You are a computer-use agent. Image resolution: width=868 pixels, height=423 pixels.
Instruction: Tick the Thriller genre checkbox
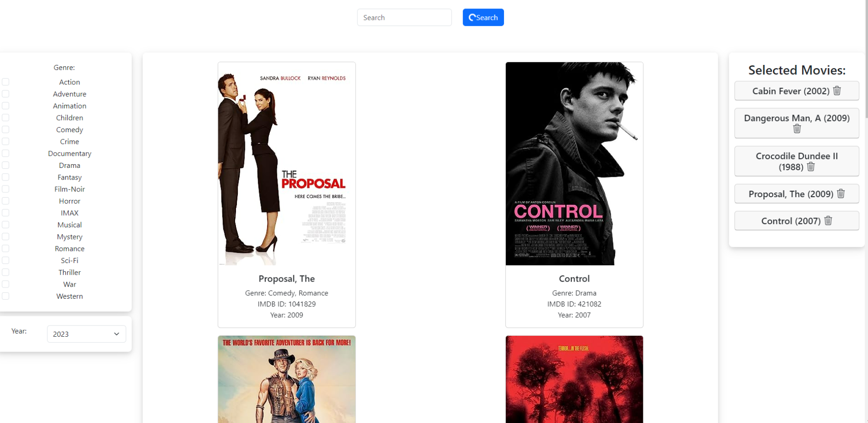click(6, 272)
